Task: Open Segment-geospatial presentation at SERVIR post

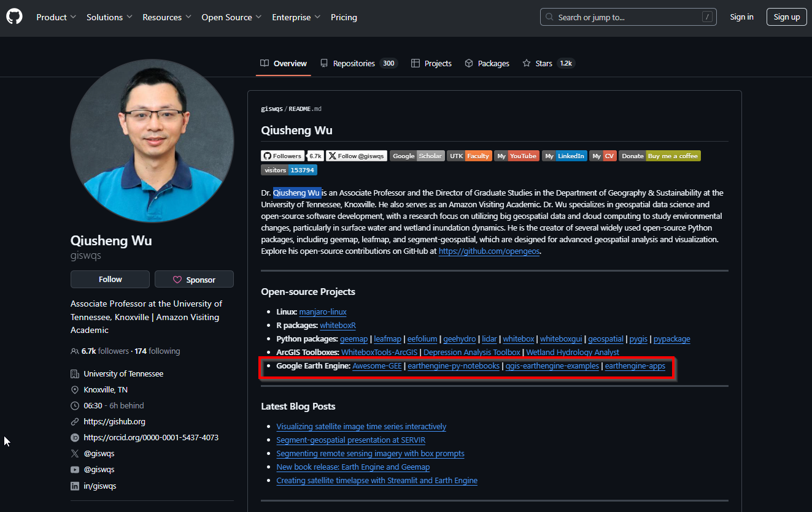Action: [x=351, y=440]
